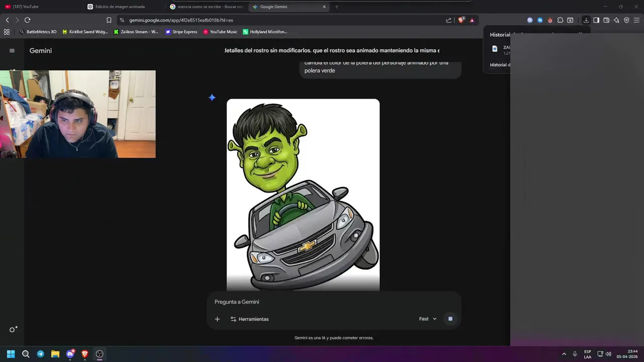This screenshot has height=362, width=644.
Task: Open Gemini settings gear icon
Action: tap(13, 329)
